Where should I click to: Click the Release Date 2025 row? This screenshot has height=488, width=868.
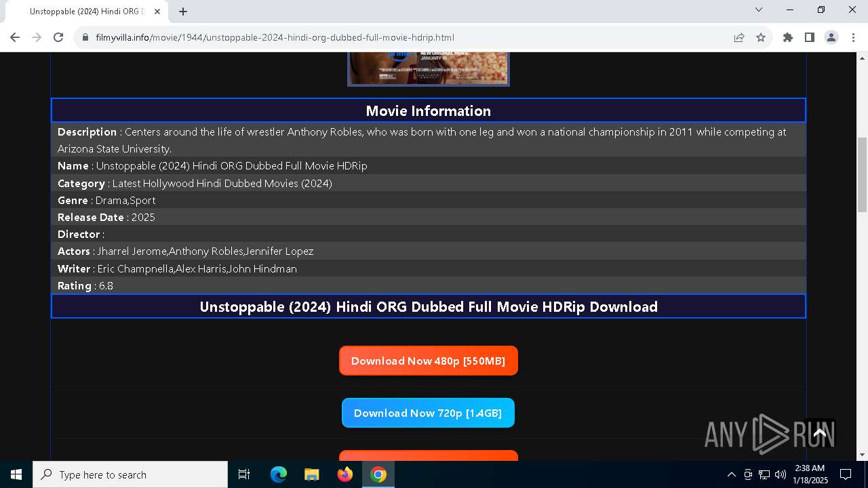point(429,217)
